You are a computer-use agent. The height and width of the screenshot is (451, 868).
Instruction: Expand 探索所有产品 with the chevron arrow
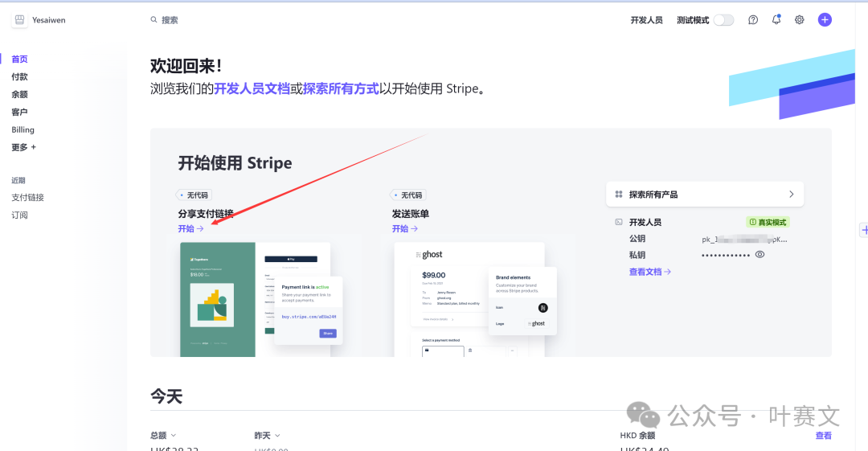click(791, 195)
